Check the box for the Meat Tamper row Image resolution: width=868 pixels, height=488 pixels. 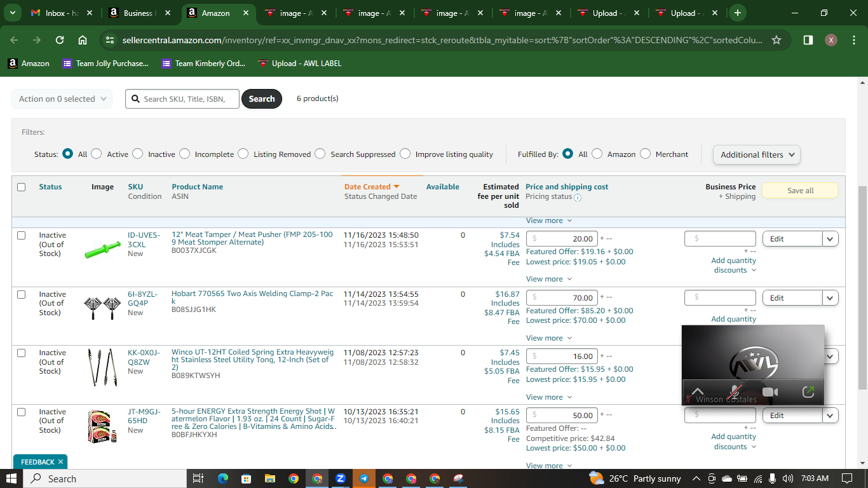coord(22,235)
